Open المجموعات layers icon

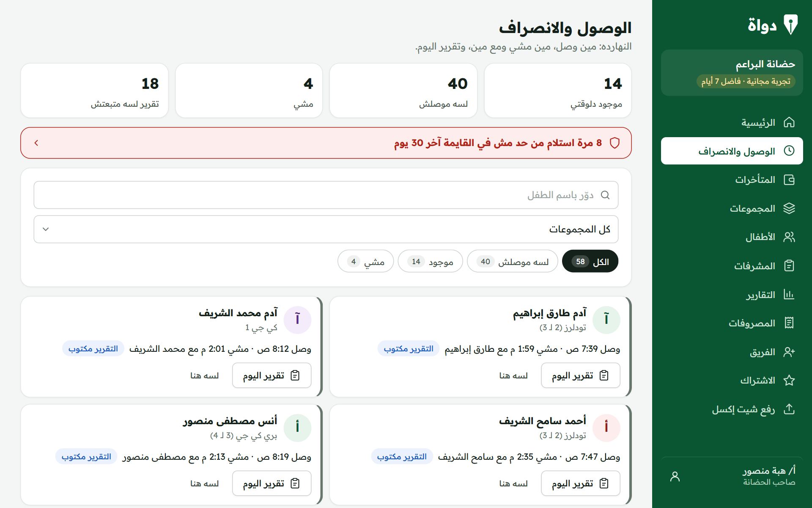click(789, 208)
